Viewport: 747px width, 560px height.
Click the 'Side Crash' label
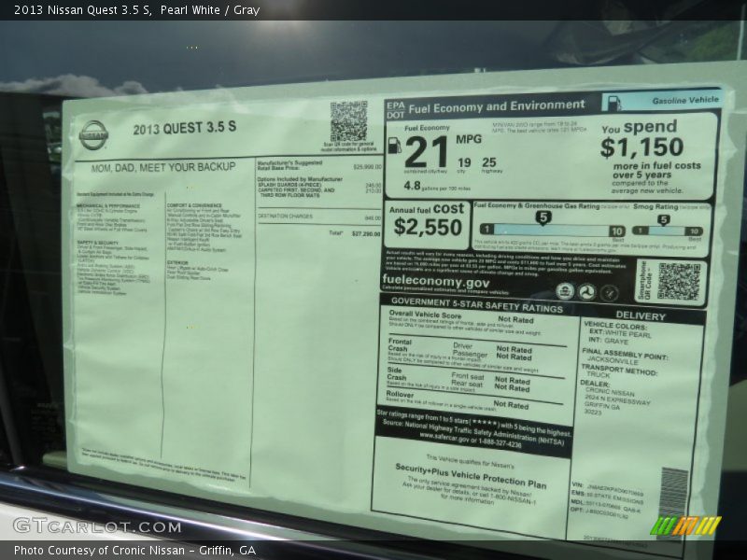(396, 374)
